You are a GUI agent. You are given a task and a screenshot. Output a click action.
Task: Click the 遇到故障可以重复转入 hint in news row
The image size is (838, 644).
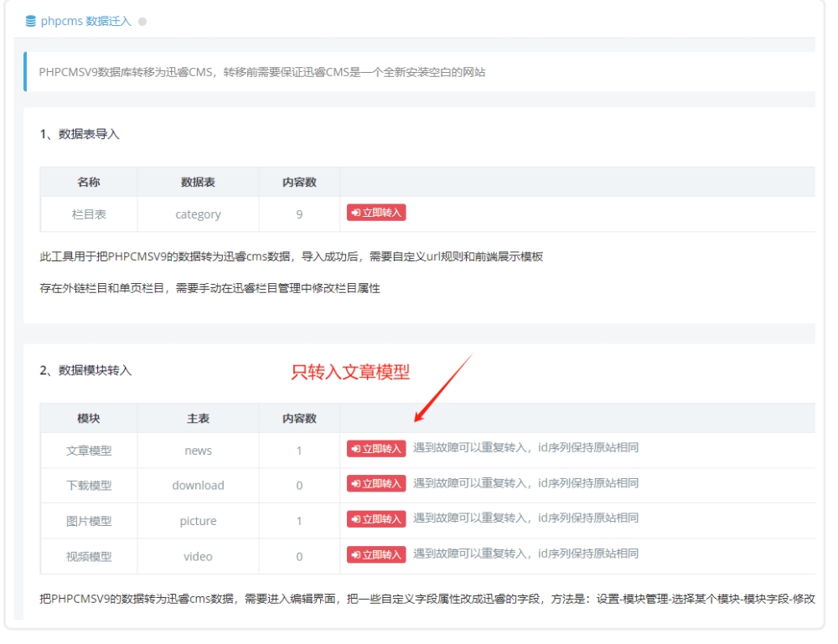click(x=525, y=447)
